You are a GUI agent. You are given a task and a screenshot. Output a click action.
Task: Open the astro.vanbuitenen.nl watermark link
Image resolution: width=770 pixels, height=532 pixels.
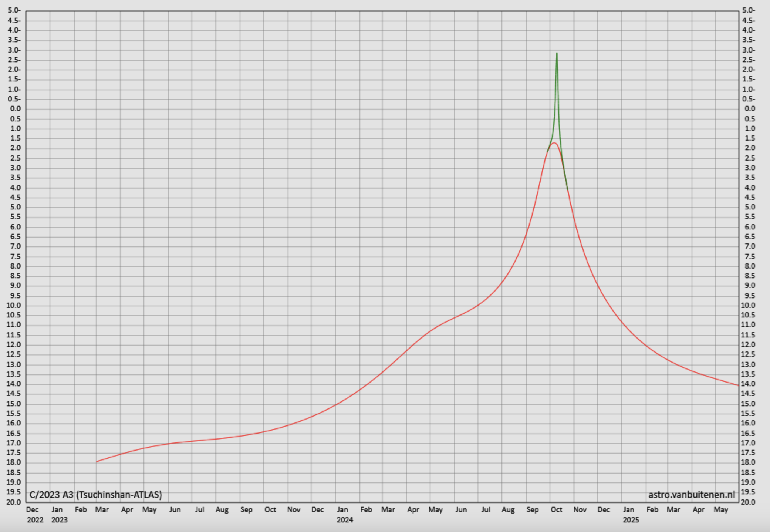(692, 495)
